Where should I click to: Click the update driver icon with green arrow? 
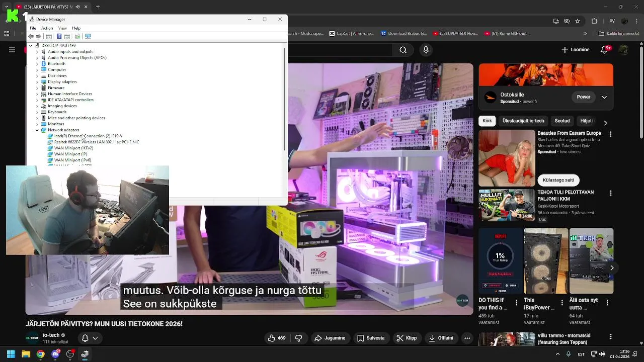pos(78,37)
